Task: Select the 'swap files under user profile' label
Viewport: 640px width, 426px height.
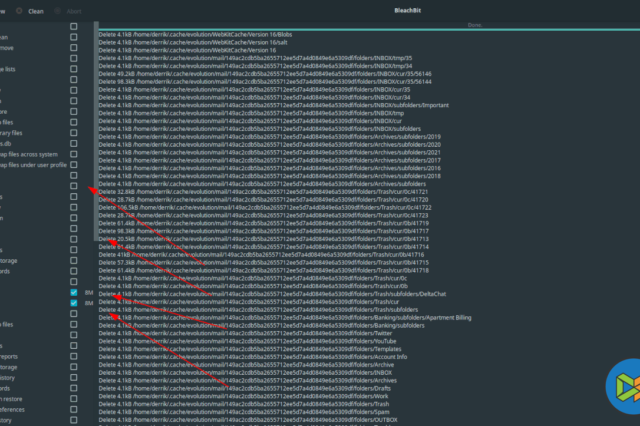Action: (x=33, y=165)
